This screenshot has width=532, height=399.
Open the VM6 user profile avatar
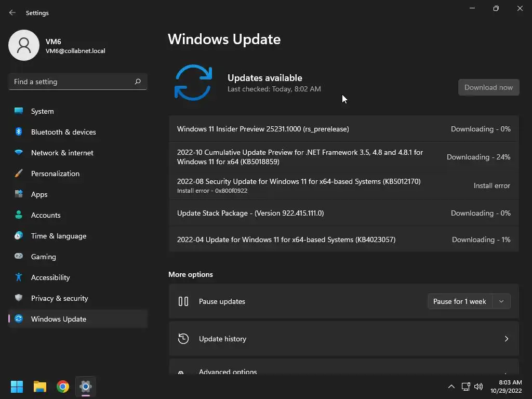point(24,45)
